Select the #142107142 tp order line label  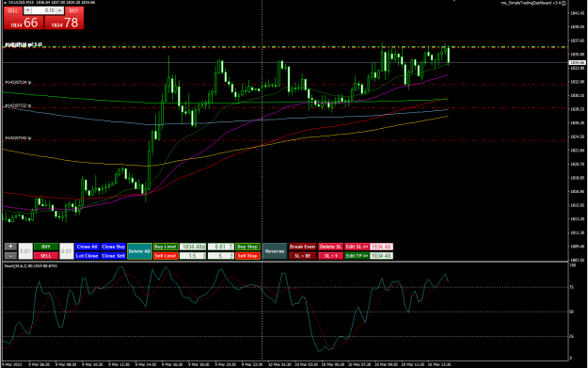pos(18,138)
